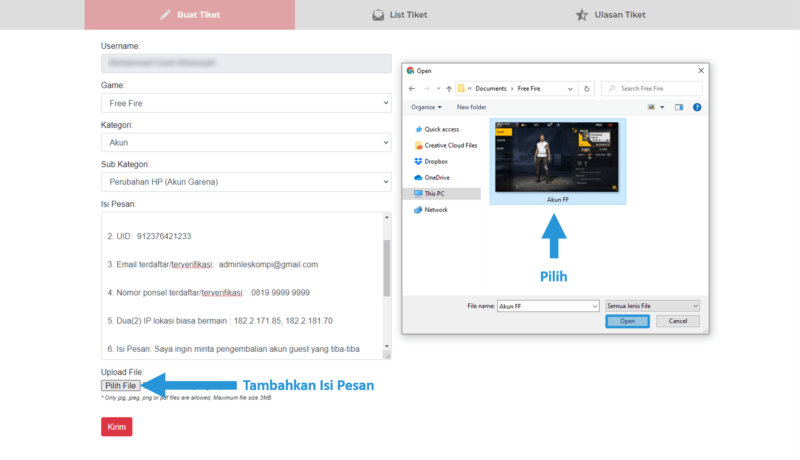Select the Akun FF image thumbnail
The width and height of the screenshot is (800, 460).
[x=557, y=157]
